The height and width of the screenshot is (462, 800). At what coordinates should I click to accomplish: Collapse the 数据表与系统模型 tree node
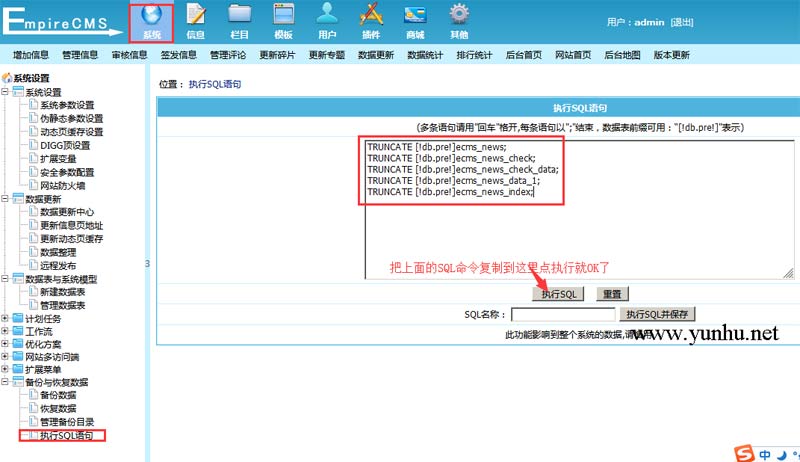5,278
